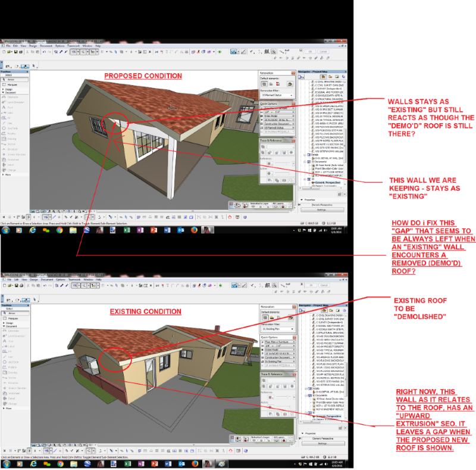The width and height of the screenshot is (476, 470).
Task: Toggle Trace on/off in bottom Trace & Reference panel
Action: click(x=264, y=380)
